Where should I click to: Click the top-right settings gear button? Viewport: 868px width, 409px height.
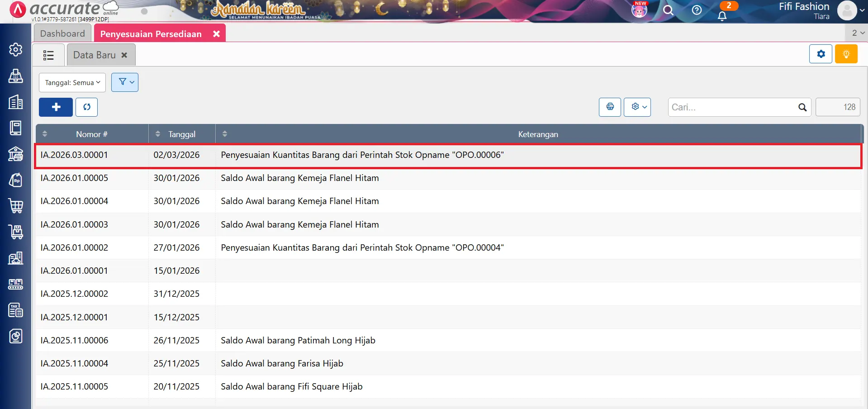(821, 53)
